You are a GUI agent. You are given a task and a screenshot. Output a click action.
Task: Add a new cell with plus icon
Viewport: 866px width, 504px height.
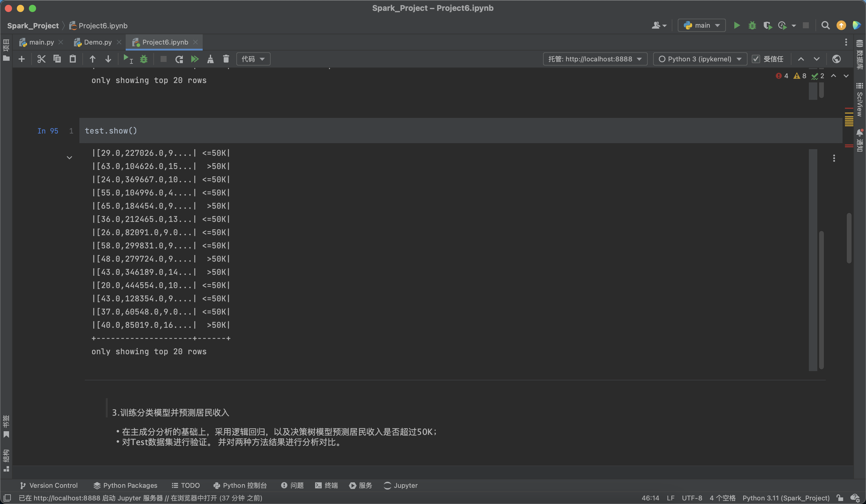pos(22,59)
